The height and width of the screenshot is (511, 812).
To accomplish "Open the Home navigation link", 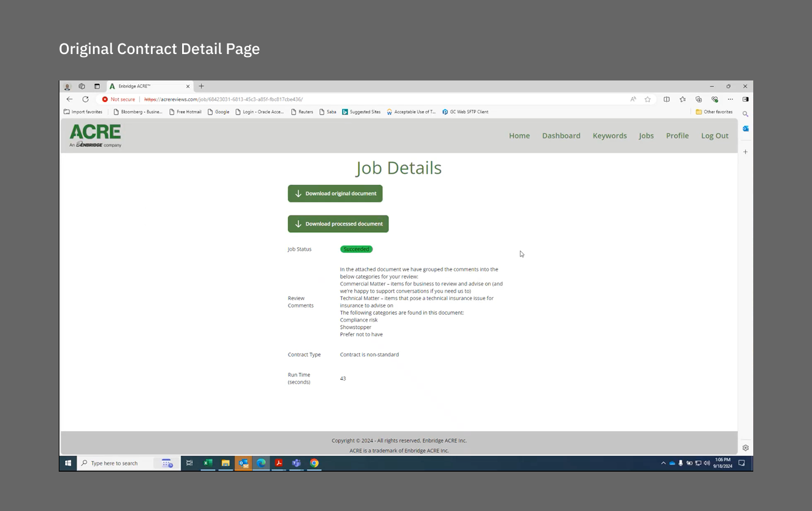I will point(519,136).
